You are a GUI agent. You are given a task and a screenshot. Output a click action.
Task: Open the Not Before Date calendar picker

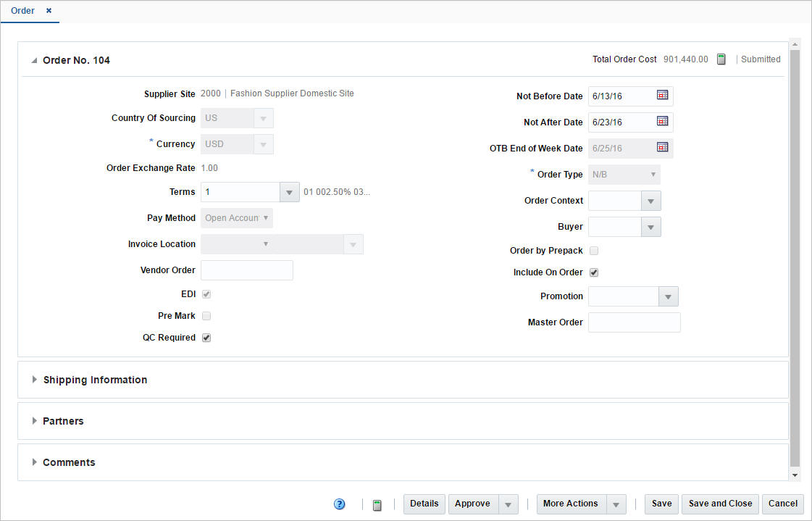(662, 96)
